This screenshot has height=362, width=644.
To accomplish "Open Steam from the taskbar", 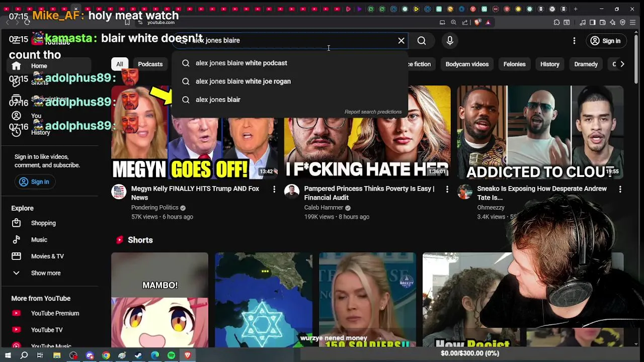I will 138,355.
